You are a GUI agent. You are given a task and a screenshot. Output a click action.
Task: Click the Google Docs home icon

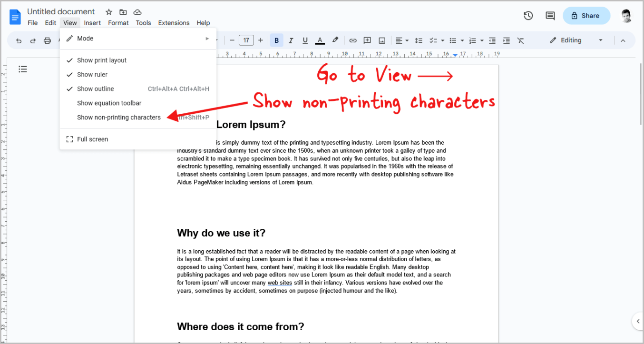click(x=15, y=17)
